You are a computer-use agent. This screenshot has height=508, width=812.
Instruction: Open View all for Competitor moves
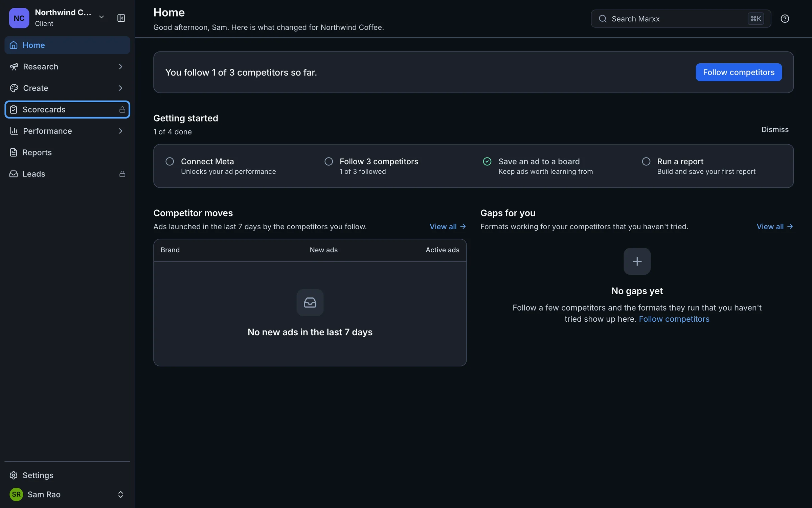(x=448, y=227)
